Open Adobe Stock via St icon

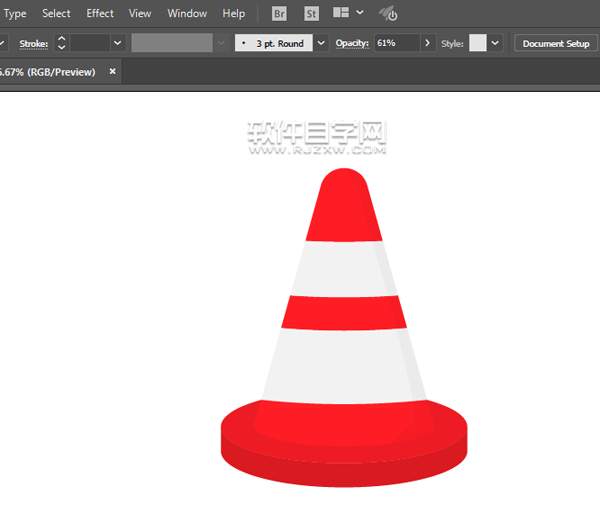pyautogui.click(x=310, y=14)
